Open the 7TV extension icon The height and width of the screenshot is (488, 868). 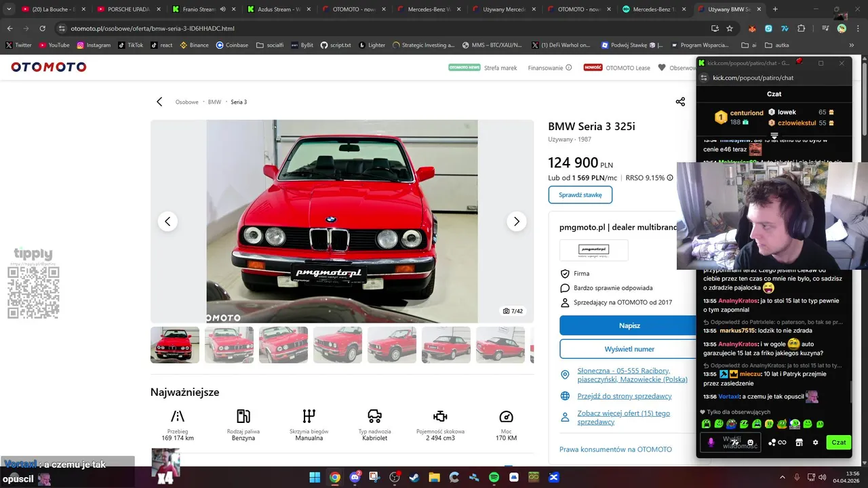click(x=785, y=28)
